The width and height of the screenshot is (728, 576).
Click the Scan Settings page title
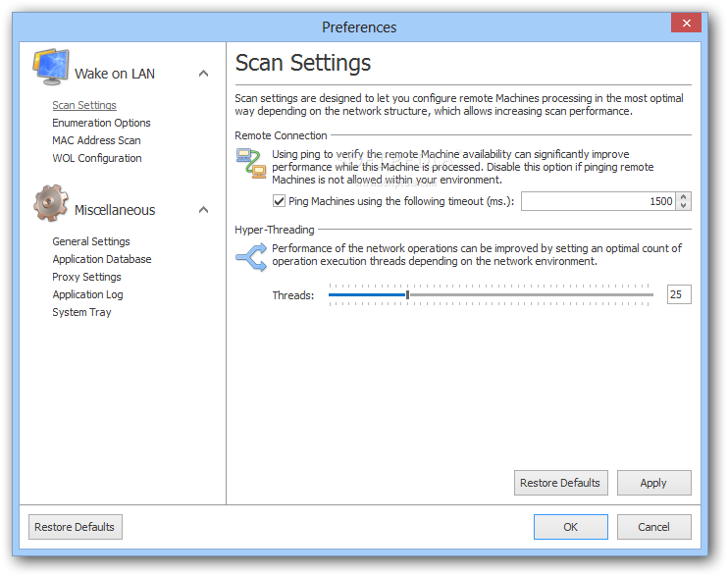click(x=303, y=63)
